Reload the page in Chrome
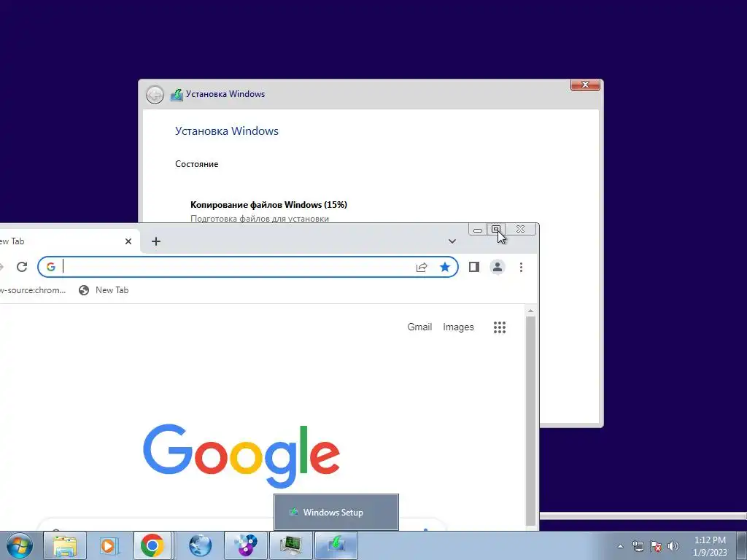The width and height of the screenshot is (747, 560). (x=22, y=267)
